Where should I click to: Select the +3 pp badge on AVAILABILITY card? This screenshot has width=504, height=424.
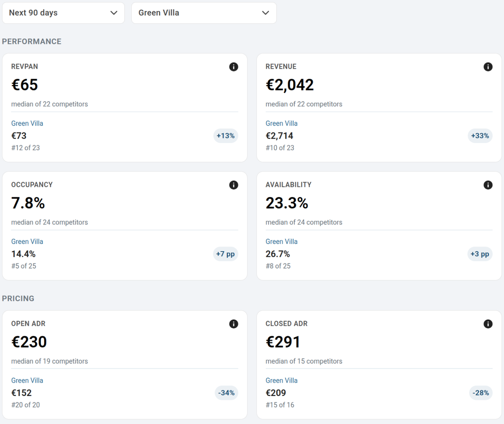coord(480,254)
